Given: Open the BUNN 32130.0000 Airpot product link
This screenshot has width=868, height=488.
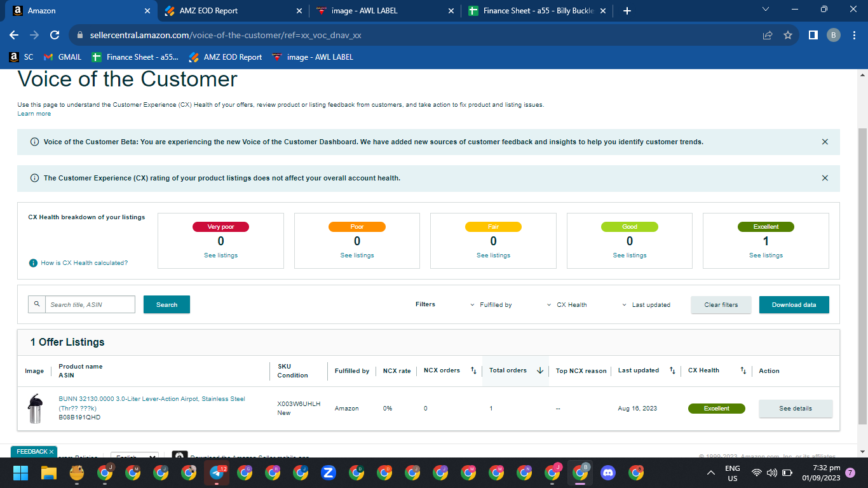Looking at the screenshot, I should point(152,403).
